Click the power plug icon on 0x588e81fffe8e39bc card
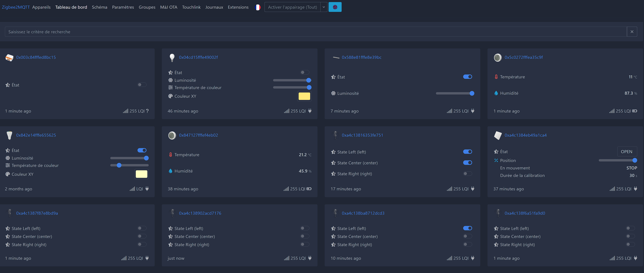Viewport: 644px width, 273px height. [472, 111]
